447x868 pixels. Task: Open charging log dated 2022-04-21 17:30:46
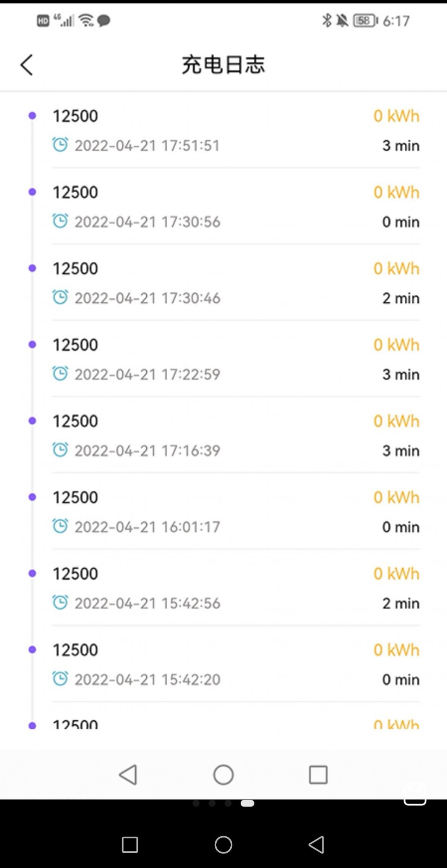pos(229,282)
